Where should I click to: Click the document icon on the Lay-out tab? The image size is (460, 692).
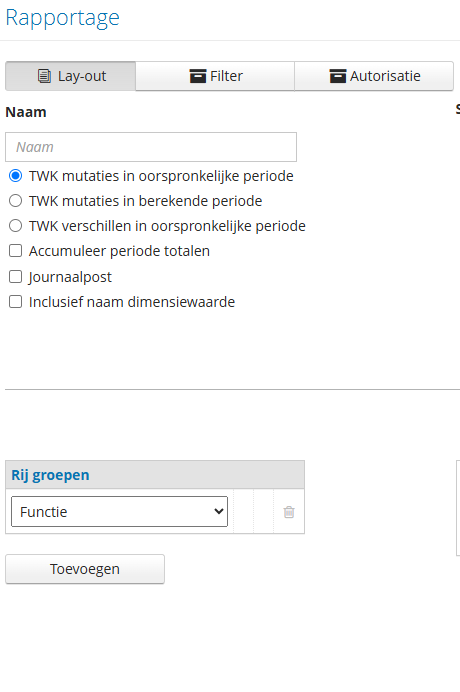44,76
